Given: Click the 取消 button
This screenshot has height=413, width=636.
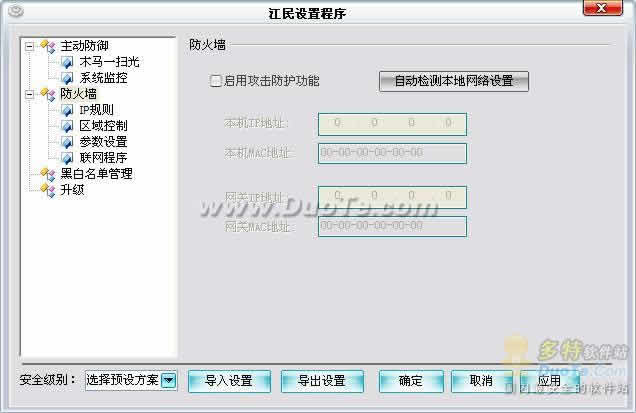Looking at the screenshot, I should (481, 381).
